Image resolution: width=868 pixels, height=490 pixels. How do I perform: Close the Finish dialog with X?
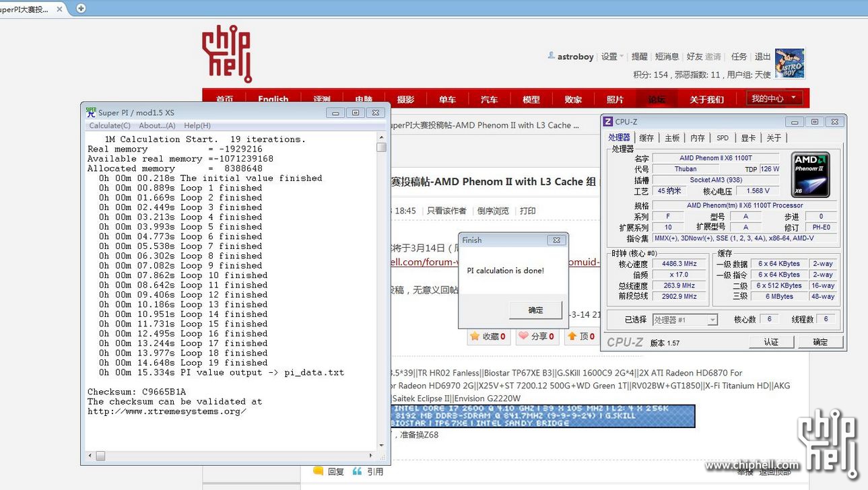point(556,240)
